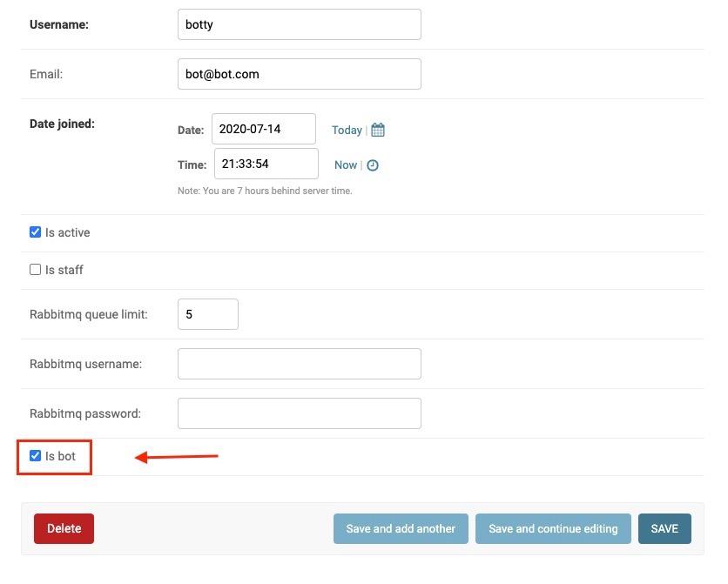The image size is (728, 584).
Task: Click the Time field showing 21:33:54
Action: click(x=266, y=164)
